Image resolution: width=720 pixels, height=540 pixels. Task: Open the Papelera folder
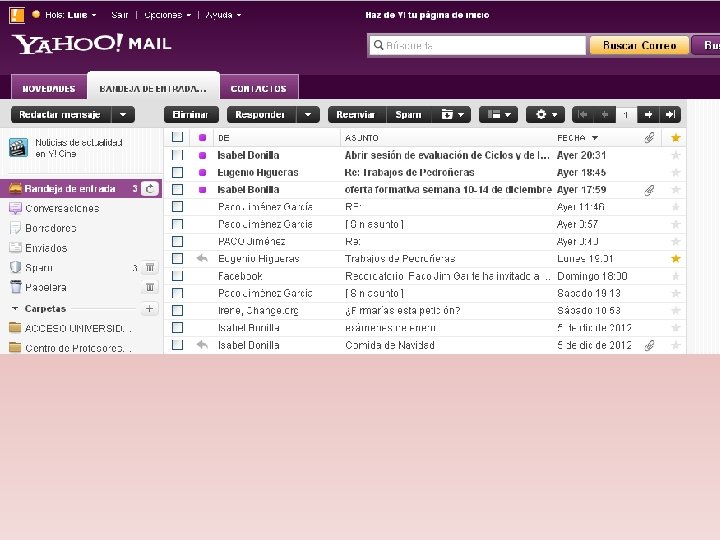[x=45, y=287]
